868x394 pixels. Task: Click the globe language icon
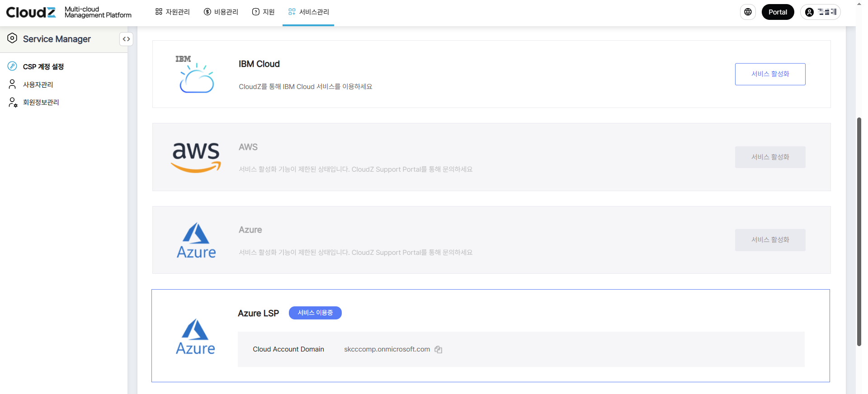(x=748, y=12)
